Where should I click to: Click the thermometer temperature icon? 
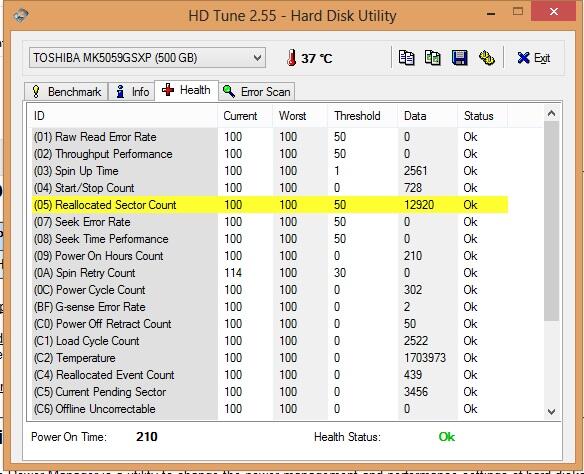click(x=292, y=58)
